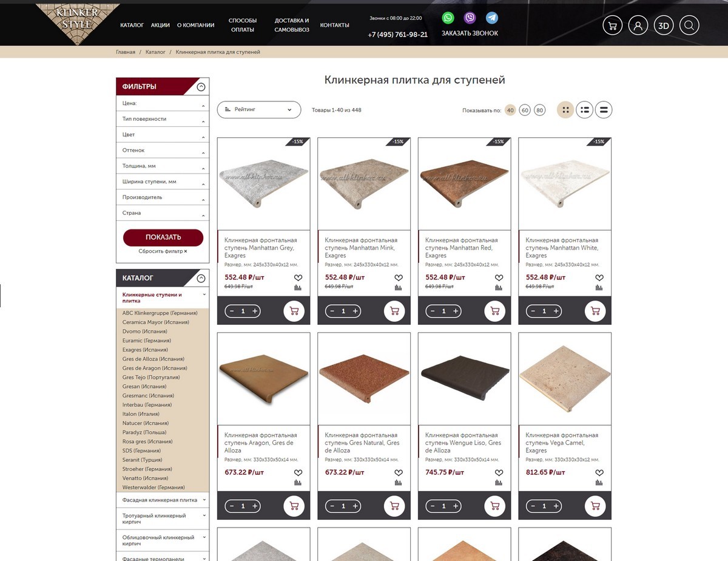Add Manhattan Grey step to cart

tap(294, 311)
